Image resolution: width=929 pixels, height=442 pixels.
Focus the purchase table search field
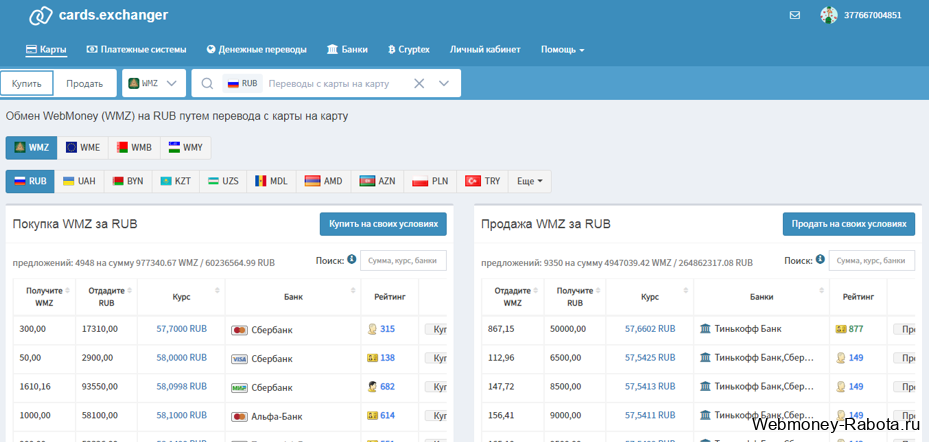click(403, 260)
